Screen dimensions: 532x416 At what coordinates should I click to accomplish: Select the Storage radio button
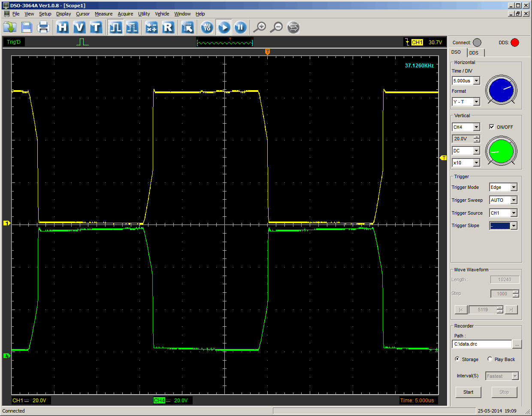457,359
